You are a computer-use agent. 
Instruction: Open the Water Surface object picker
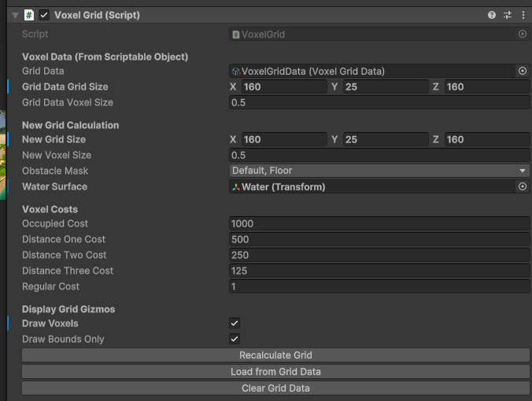(523, 186)
